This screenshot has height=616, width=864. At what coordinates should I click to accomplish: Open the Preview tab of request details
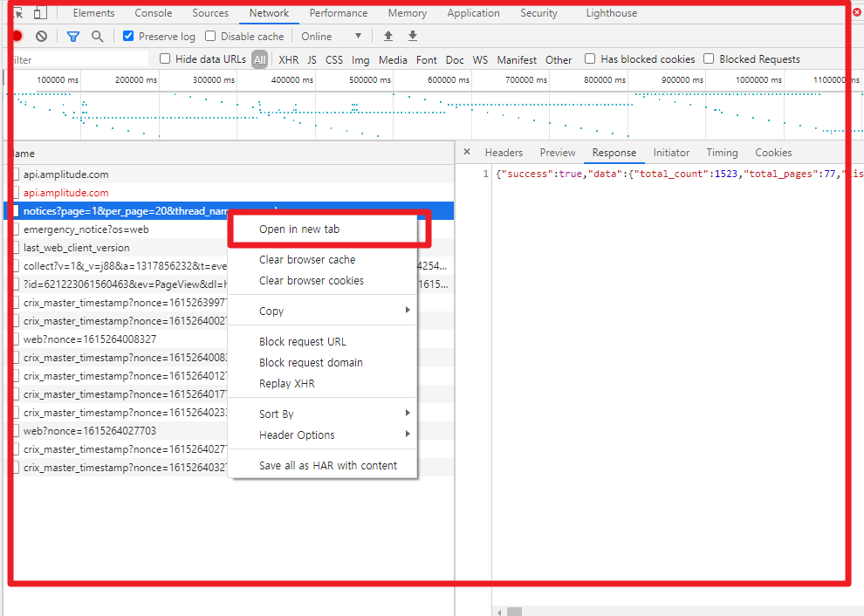coord(558,153)
